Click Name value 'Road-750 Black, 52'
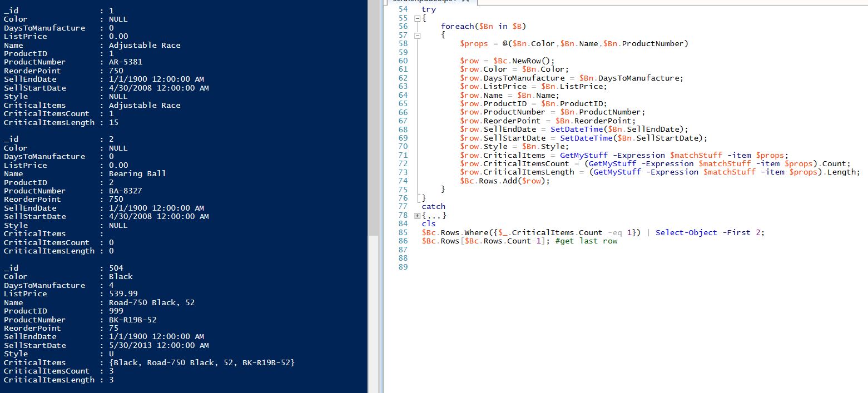868x393 pixels. [x=152, y=302]
